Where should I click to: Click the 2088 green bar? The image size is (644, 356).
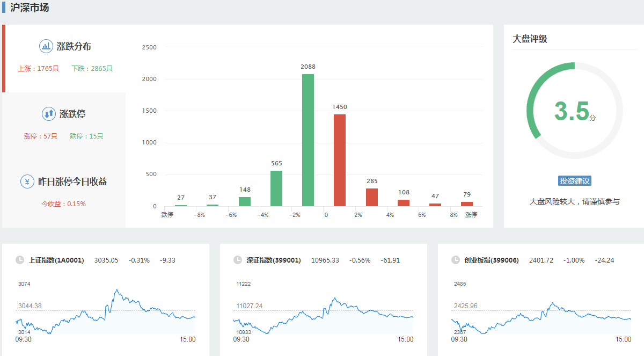[308, 140]
